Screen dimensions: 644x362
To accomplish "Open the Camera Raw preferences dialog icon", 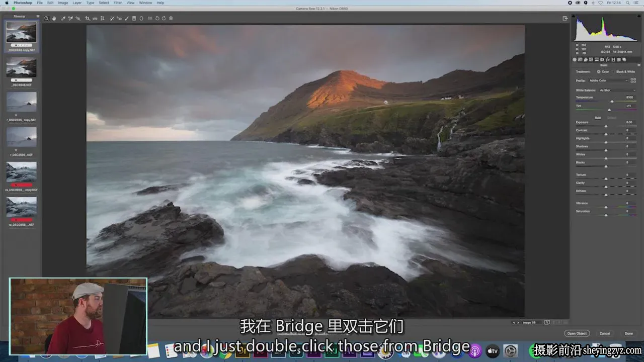I will 150,18.
